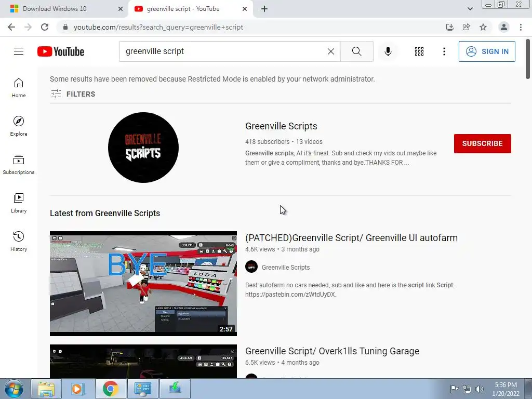The image size is (532, 399).
Task: Click the install app icon in the address bar
Action: pyautogui.click(x=449, y=27)
